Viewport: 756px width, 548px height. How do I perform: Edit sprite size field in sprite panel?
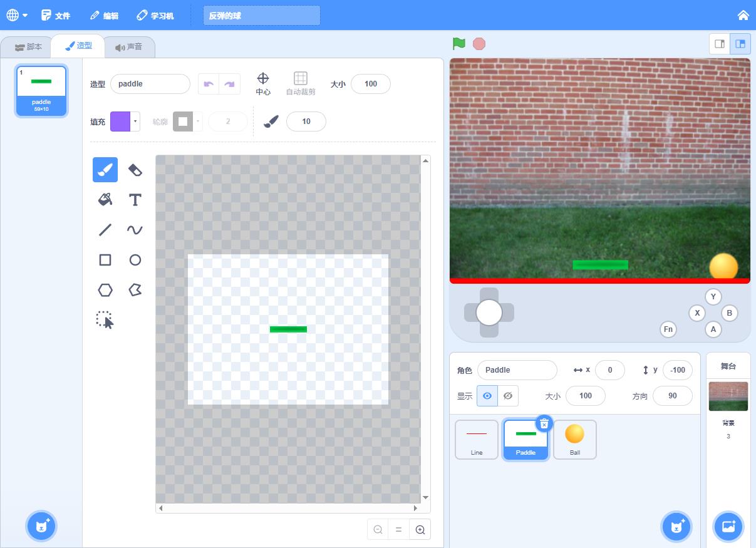pos(586,396)
